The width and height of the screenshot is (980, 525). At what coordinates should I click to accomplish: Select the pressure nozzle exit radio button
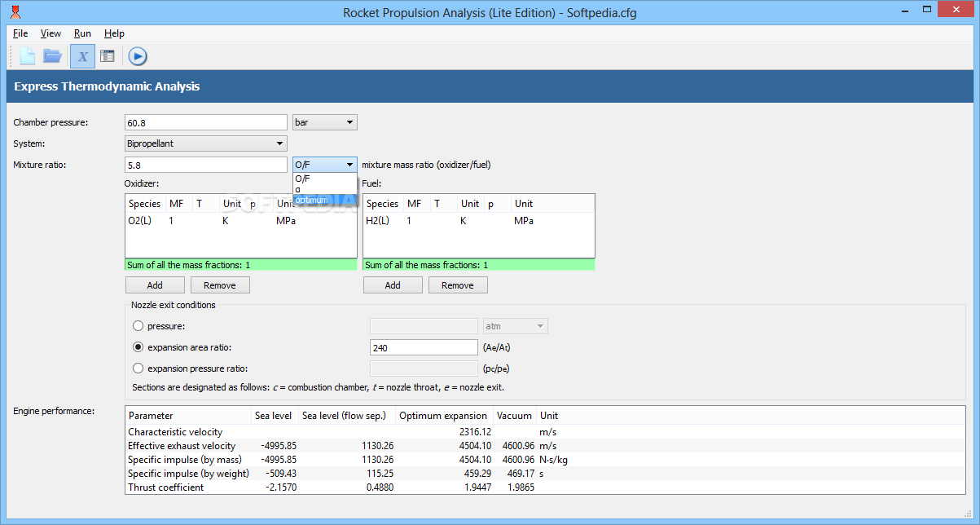[x=138, y=326]
